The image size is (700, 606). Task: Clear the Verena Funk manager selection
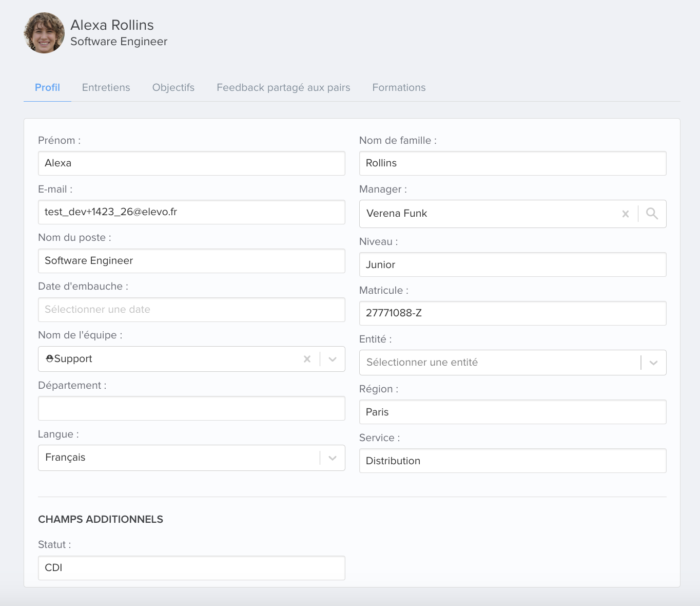tap(625, 214)
